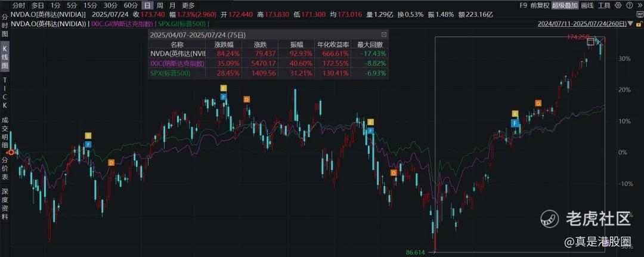Click the 涨跌幅 column header
The image size is (644, 257).
[223, 44]
